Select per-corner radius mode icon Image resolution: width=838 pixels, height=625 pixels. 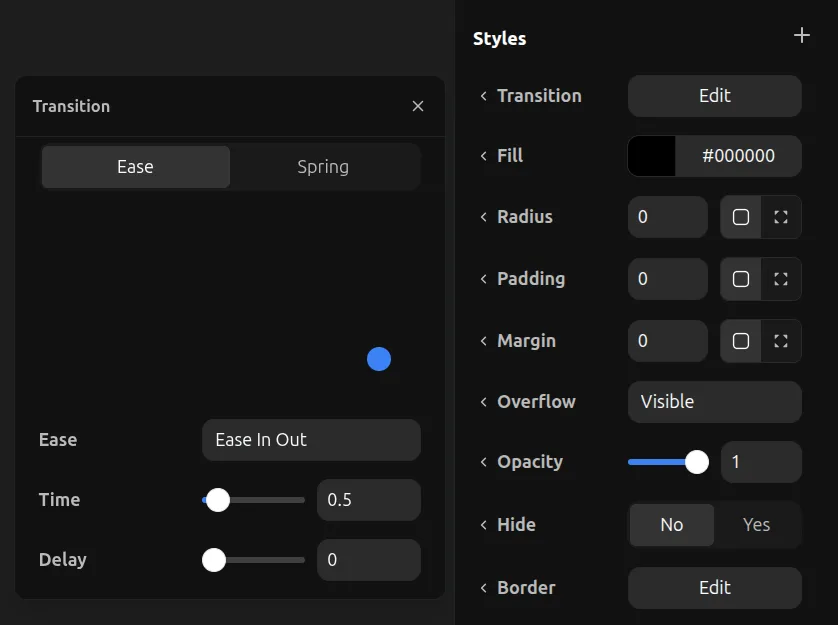point(781,217)
